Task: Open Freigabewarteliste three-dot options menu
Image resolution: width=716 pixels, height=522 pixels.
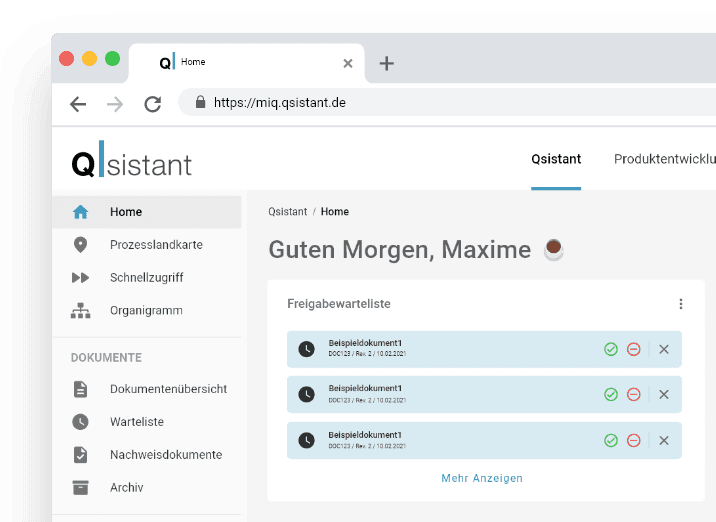Action: tap(681, 304)
